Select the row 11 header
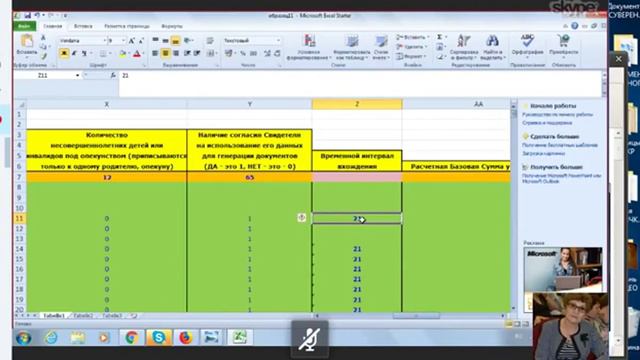Viewport: 640px width, 360px height. point(19,218)
